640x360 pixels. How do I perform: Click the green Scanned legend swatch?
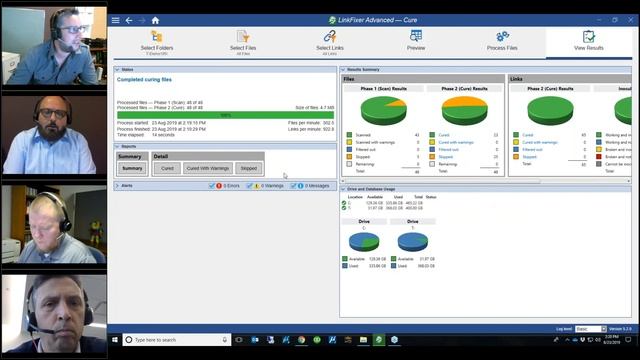(x=349, y=135)
